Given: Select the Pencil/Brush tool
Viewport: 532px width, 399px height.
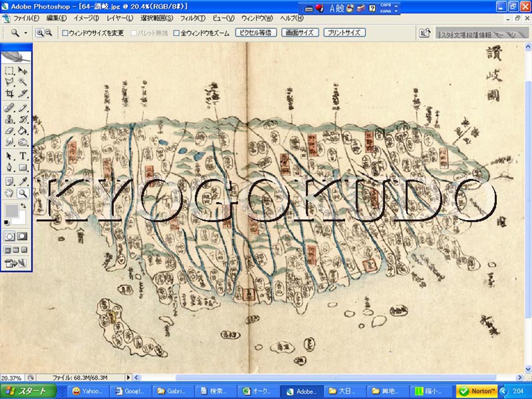Looking at the screenshot, I should pos(22,108).
